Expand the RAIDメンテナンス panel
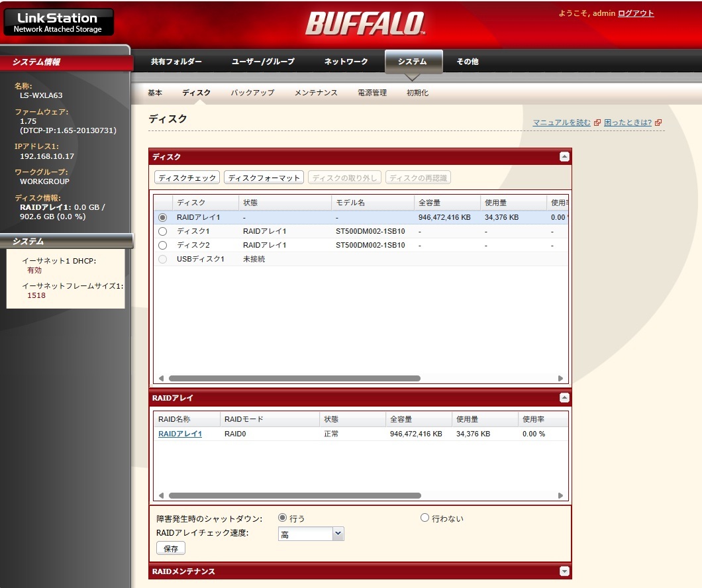 pos(564,571)
